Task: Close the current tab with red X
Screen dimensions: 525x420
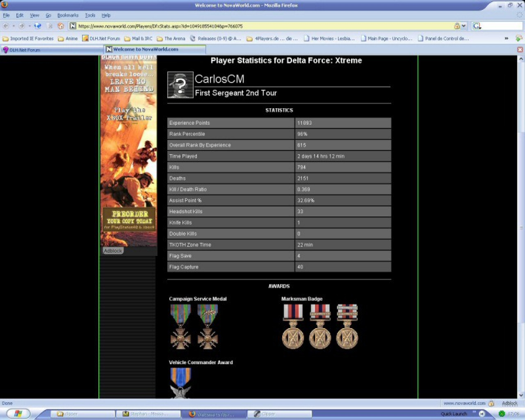Action: tap(520, 49)
